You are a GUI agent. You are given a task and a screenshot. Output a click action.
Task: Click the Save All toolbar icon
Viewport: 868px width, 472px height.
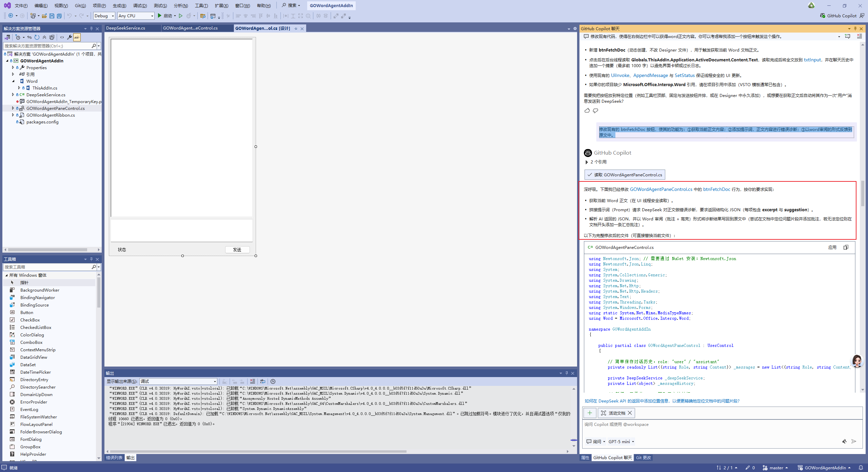pyautogui.click(x=59, y=16)
